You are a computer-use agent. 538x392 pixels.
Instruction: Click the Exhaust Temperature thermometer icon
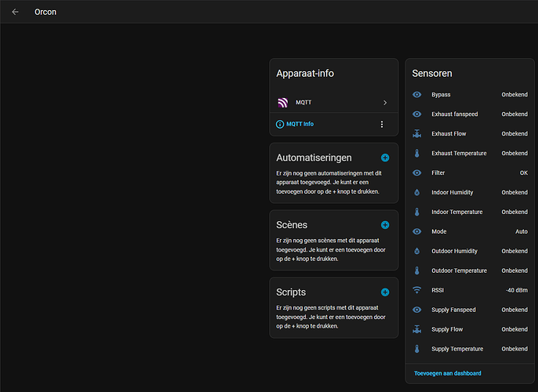(x=416, y=154)
